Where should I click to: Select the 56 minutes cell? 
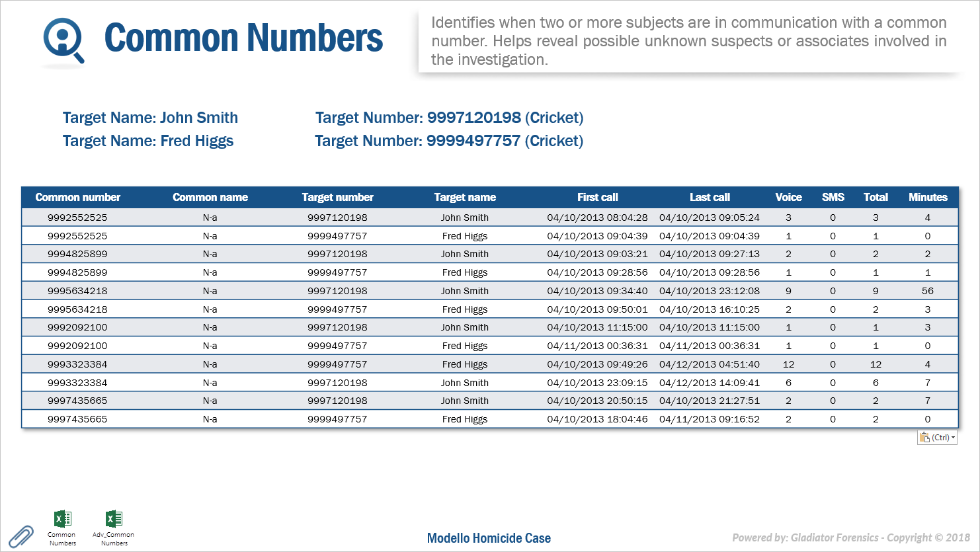tap(927, 291)
